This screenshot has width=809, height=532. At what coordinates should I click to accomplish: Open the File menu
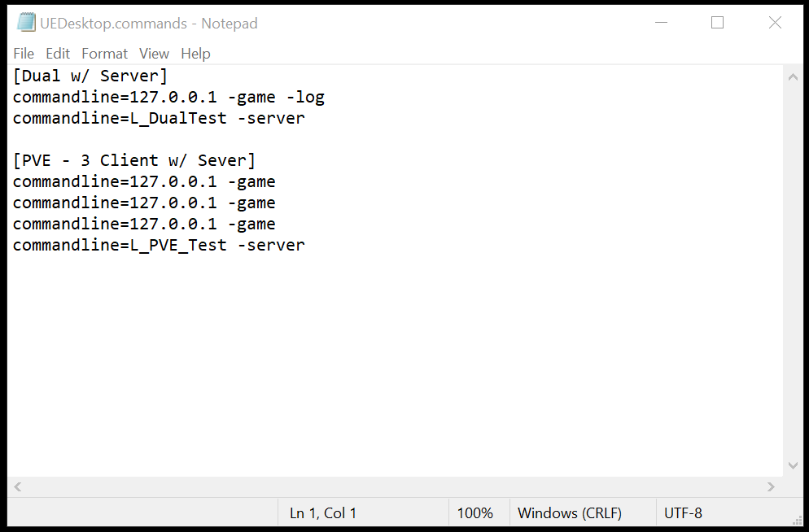(x=24, y=54)
